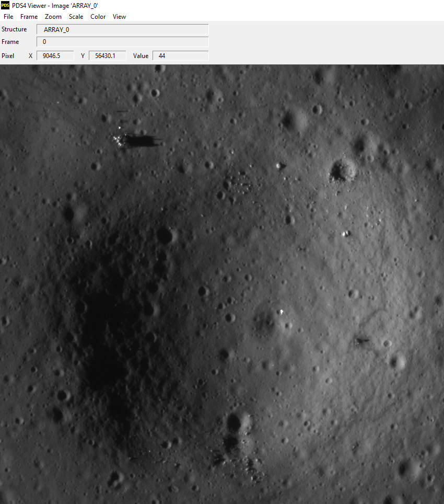
Task: Click the Pixel X field showing 9046.5
Action: [55, 55]
